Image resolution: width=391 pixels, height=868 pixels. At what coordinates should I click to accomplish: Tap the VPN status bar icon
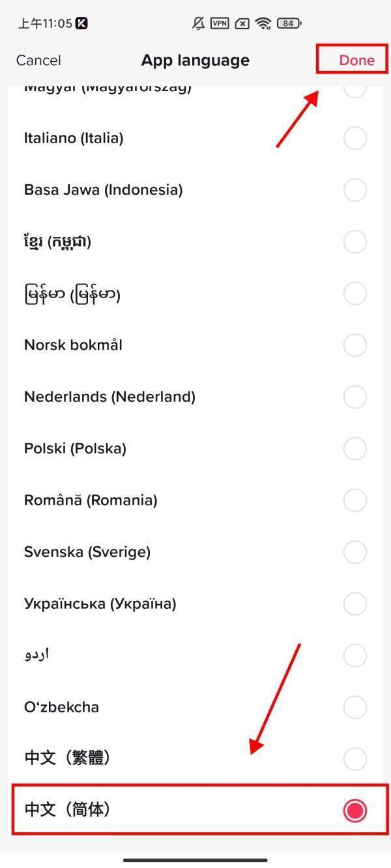[x=220, y=23]
